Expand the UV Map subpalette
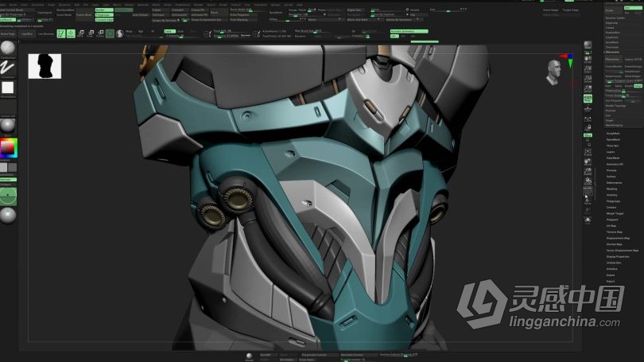The width and height of the screenshot is (644, 362). point(611,226)
